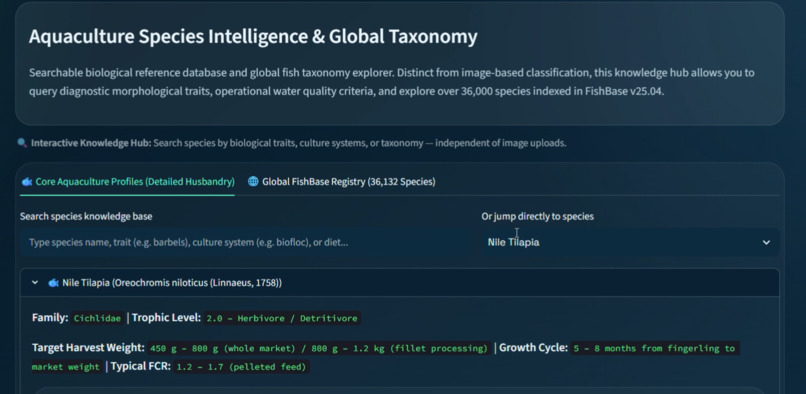Click the Or jump directly to species label

point(537,217)
